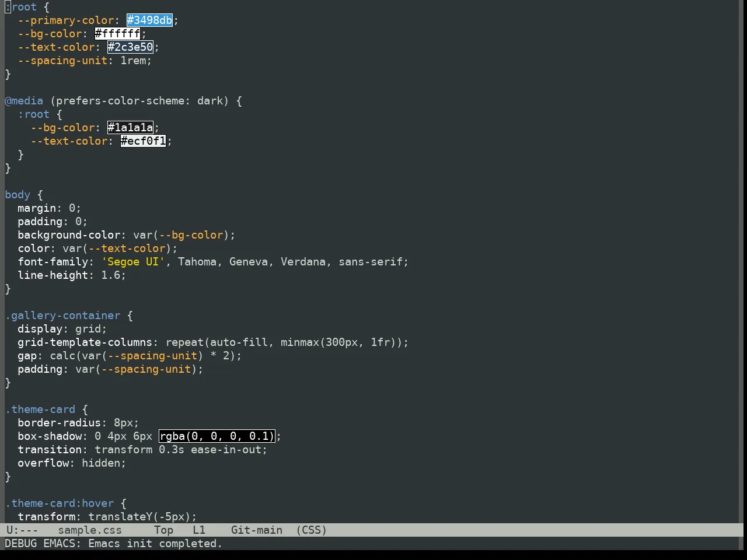Viewport: 747px width, 560px height.
Task: Click the echo area message 'Emacs init completed'
Action: [x=155, y=544]
